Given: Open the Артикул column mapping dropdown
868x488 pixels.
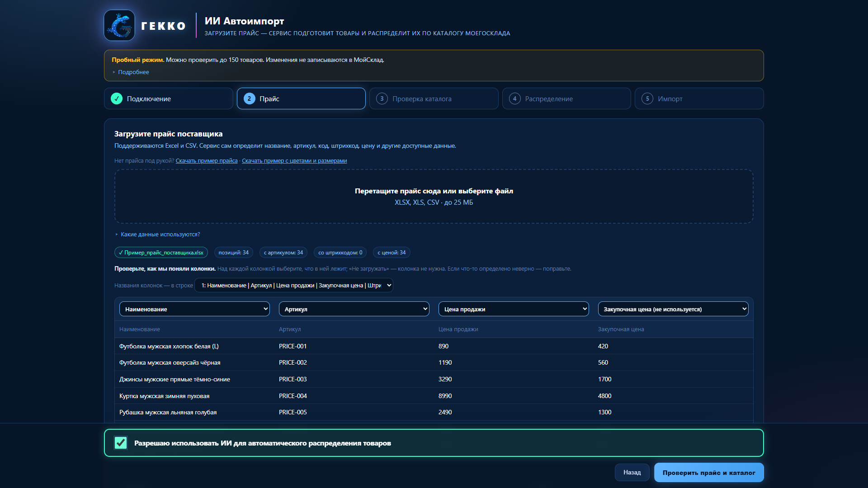Looking at the screenshot, I should tap(354, 309).
